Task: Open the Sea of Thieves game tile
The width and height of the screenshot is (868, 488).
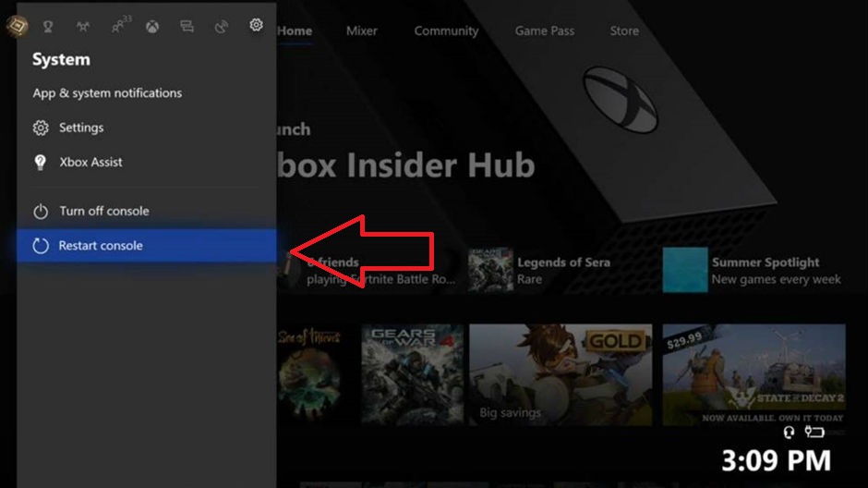Action: pos(309,375)
